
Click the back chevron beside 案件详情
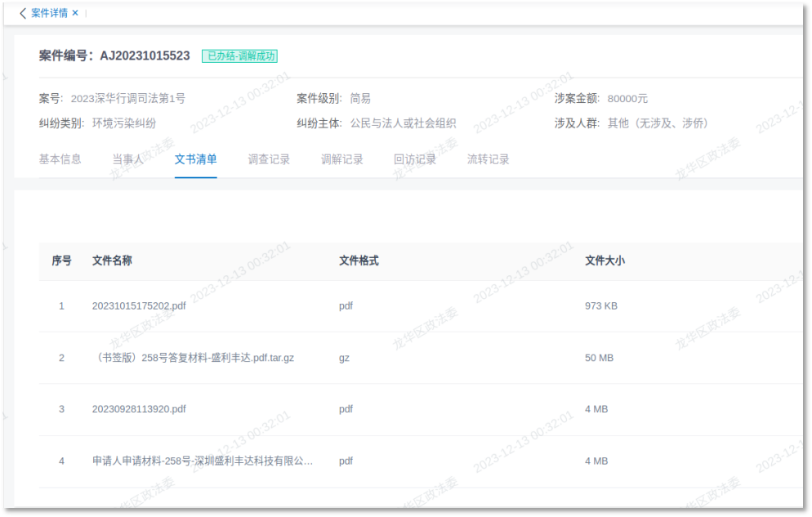(23, 13)
